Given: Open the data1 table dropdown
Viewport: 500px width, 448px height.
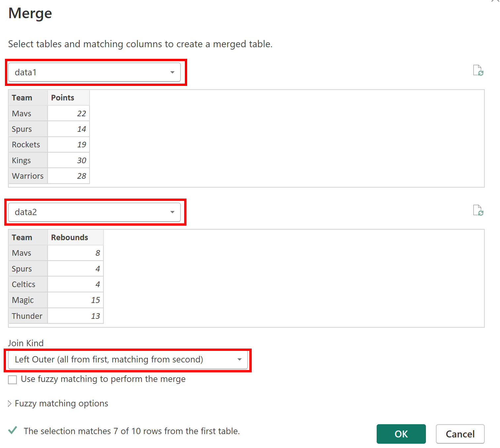Looking at the screenshot, I should (x=95, y=72).
